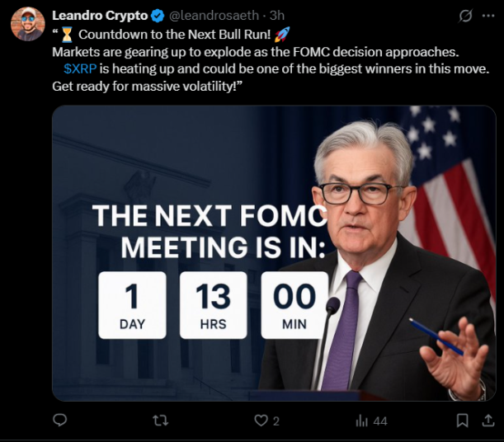Click the 3h post timestamp
This screenshot has width=504, height=442.
tap(277, 16)
